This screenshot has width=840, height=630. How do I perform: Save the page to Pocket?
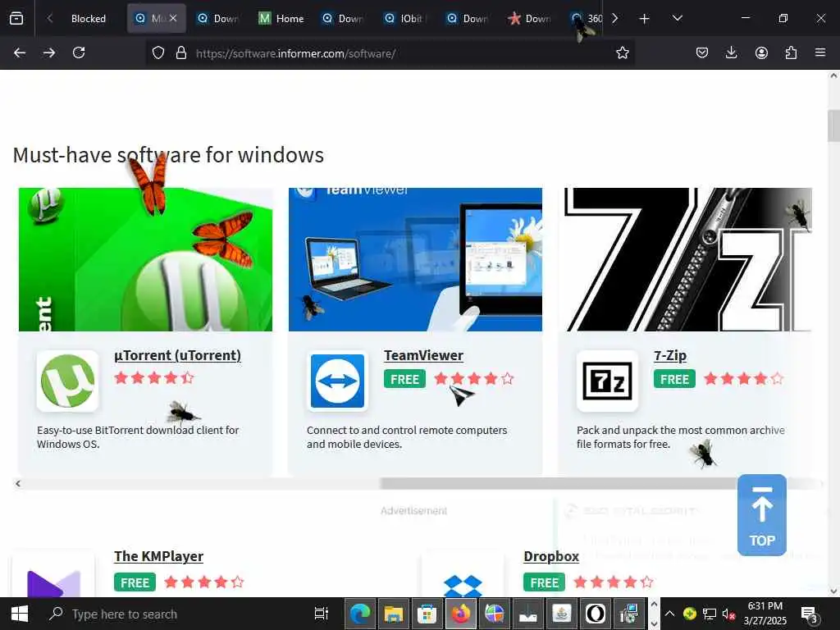(702, 53)
